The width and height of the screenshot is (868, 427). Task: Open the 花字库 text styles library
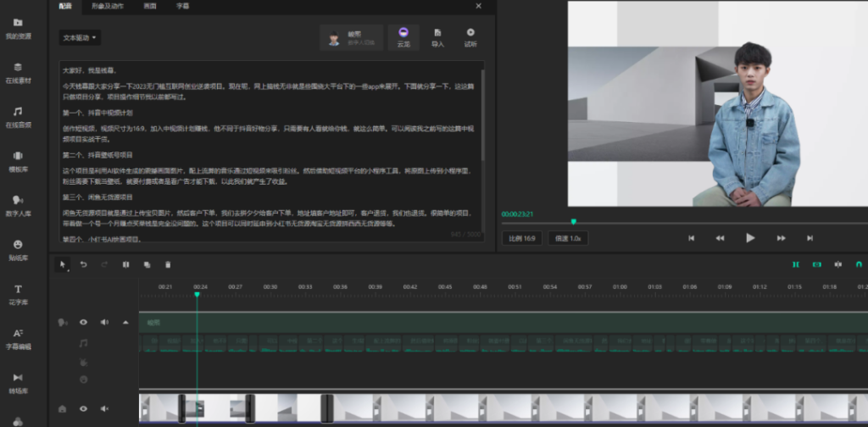[x=18, y=293]
